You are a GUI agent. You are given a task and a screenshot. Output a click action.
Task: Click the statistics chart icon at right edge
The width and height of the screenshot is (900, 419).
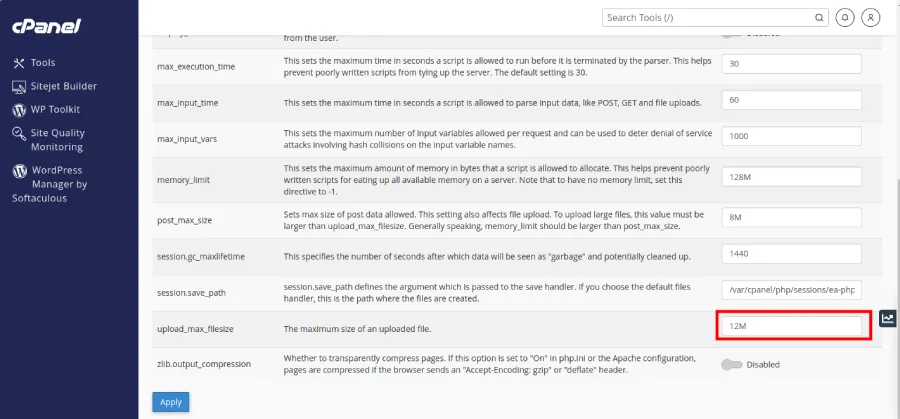click(888, 319)
